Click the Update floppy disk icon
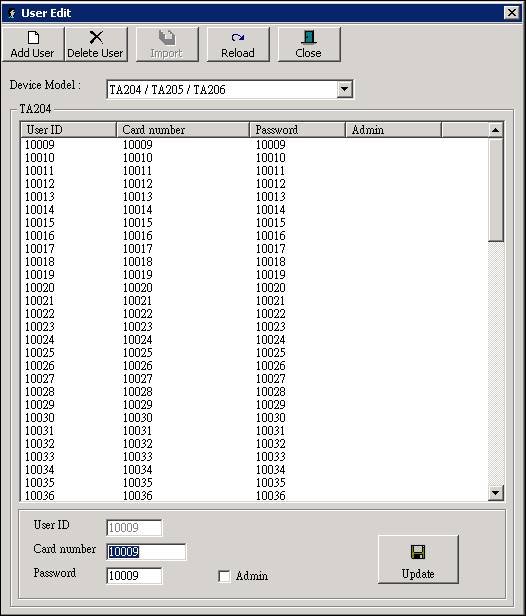Image resolution: width=526 pixels, height=616 pixels. (418, 552)
